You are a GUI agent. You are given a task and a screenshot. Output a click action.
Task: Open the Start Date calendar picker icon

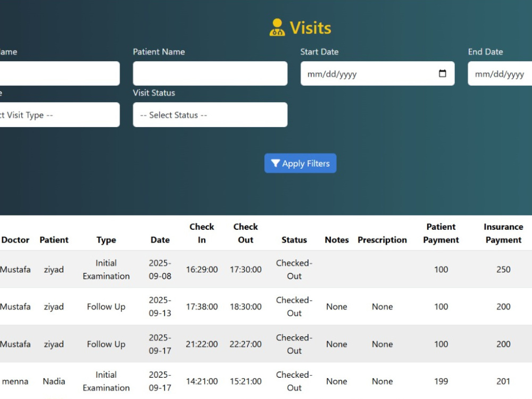coord(442,73)
